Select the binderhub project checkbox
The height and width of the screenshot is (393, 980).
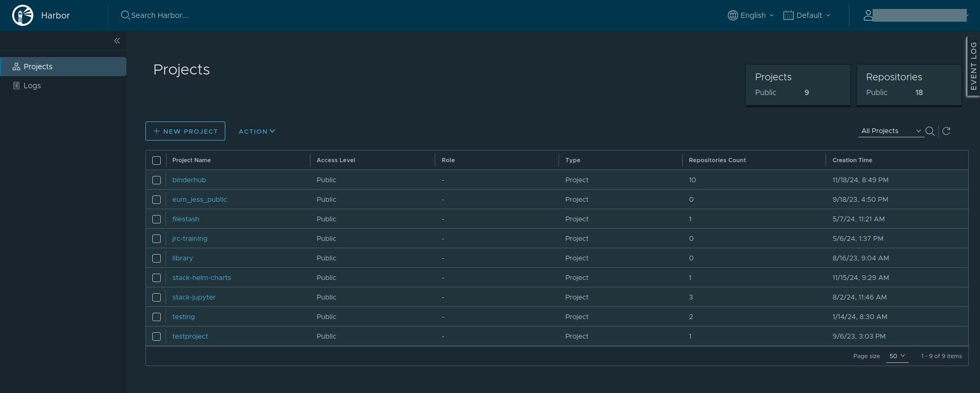pos(157,180)
